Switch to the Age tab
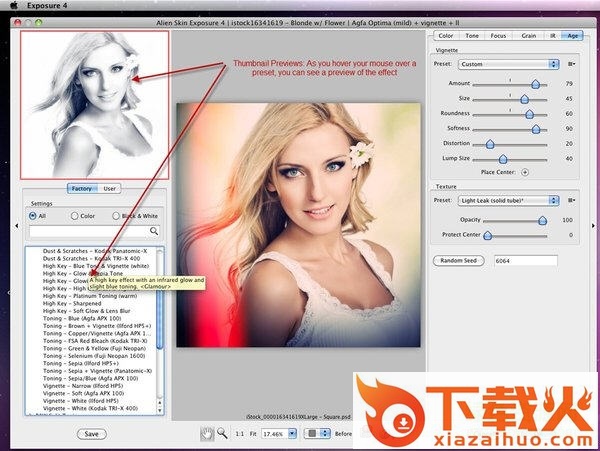The width and height of the screenshot is (600, 451). [x=572, y=36]
